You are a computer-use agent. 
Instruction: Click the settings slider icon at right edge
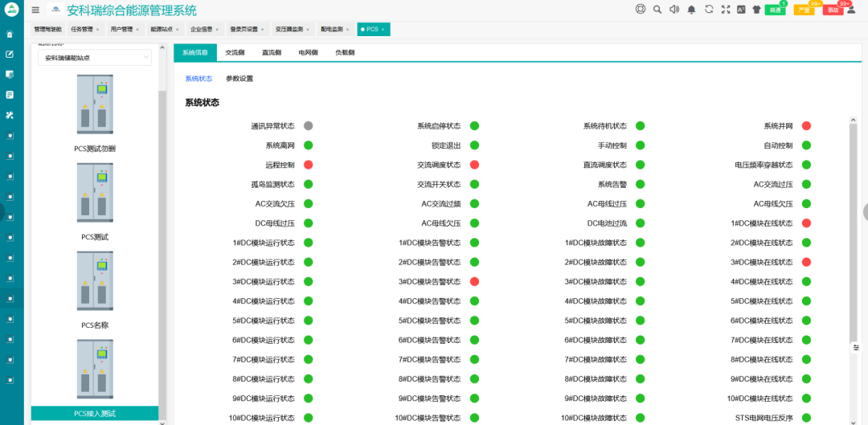(x=857, y=348)
